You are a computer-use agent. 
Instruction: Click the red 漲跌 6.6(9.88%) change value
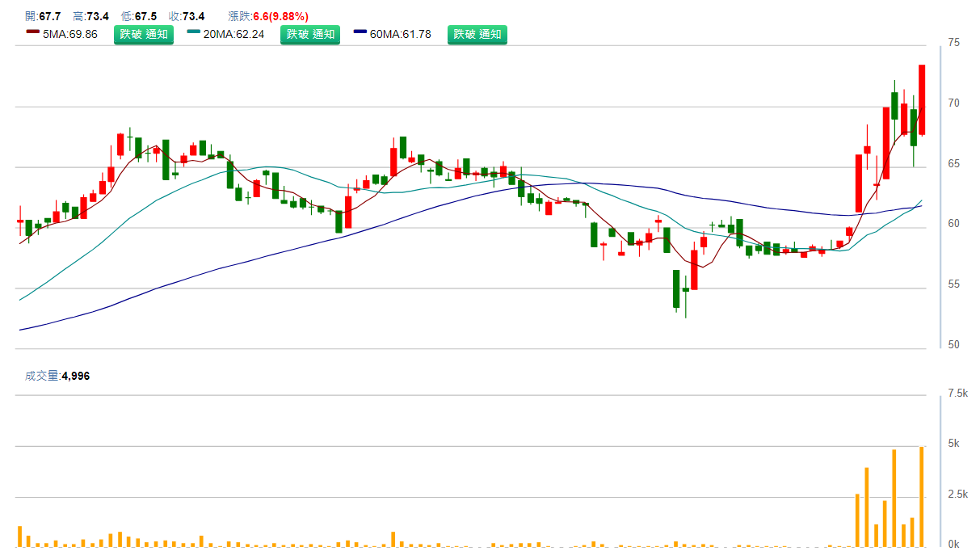280,16
